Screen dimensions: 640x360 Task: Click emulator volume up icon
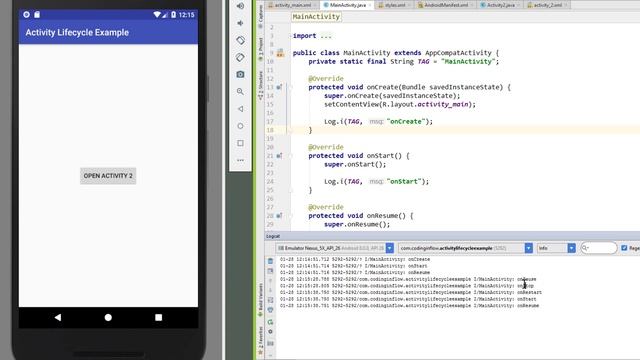240,6
